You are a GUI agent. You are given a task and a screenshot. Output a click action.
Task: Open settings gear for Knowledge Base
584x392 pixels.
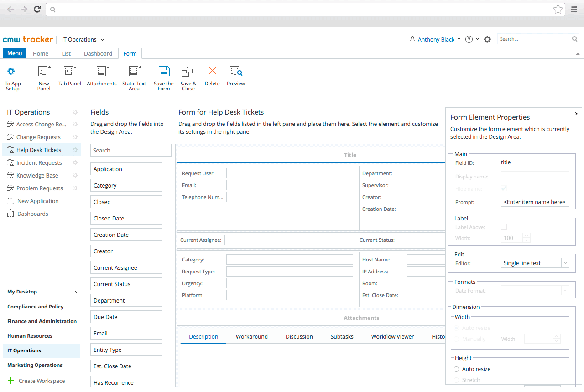75,175
